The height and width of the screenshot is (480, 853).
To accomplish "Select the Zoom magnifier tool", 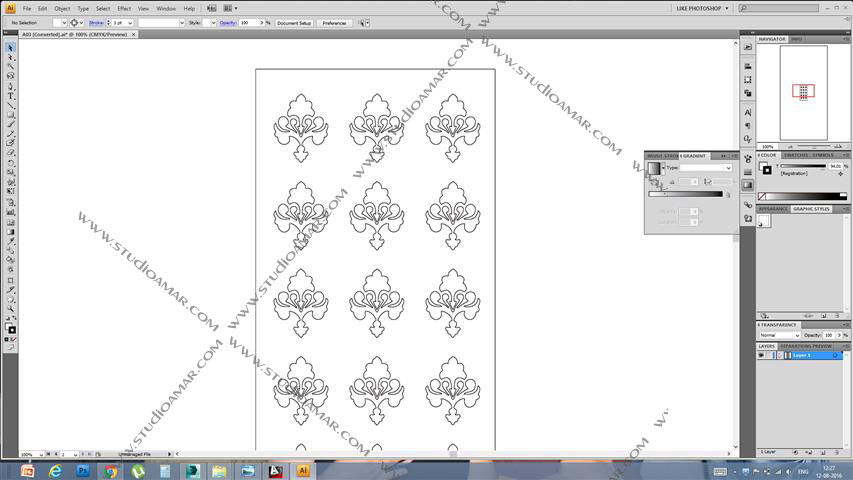I will [10, 309].
